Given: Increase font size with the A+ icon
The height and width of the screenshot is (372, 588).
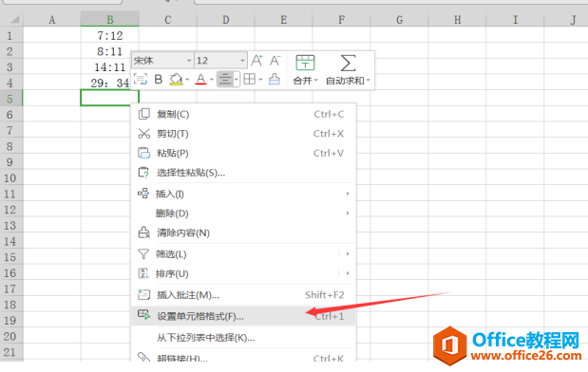Looking at the screenshot, I should point(256,61).
